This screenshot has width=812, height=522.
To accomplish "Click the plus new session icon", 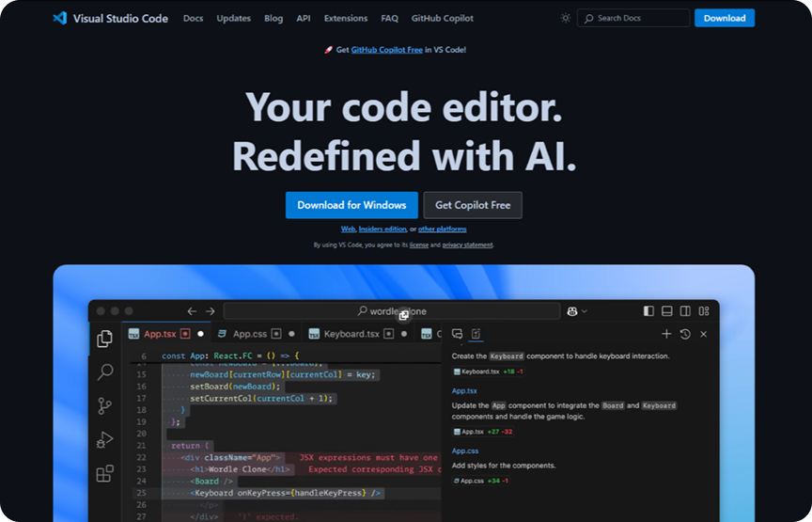I will tap(666, 334).
